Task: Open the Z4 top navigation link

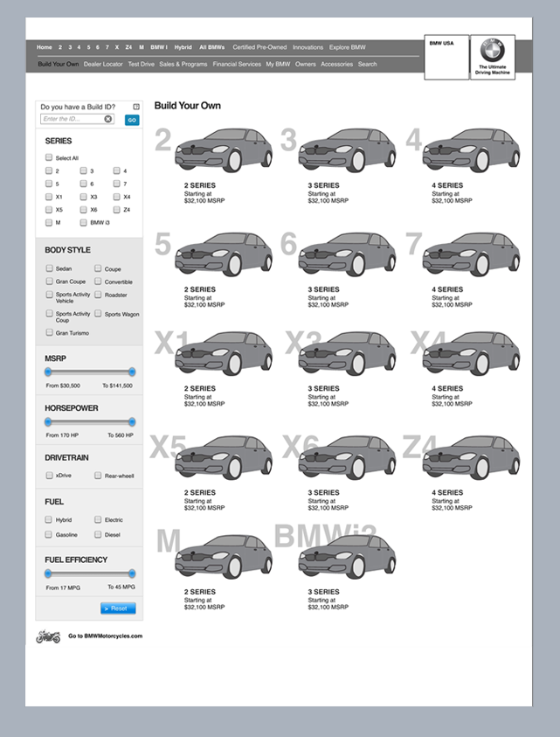Action: click(x=128, y=47)
